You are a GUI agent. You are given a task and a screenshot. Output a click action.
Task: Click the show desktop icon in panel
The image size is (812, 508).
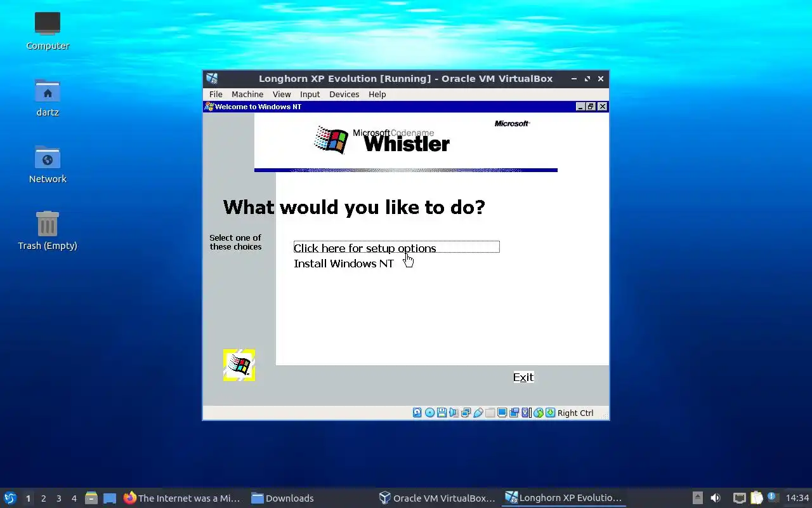pyautogui.click(x=110, y=498)
